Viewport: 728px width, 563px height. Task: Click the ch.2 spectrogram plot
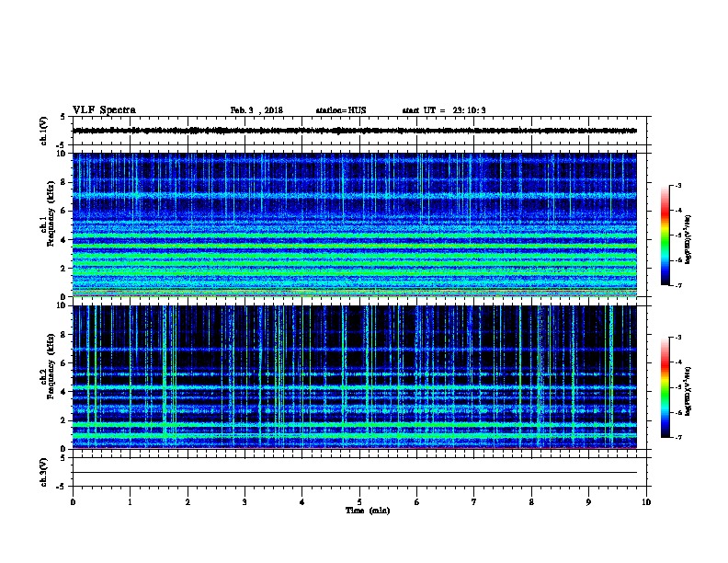pos(355,377)
